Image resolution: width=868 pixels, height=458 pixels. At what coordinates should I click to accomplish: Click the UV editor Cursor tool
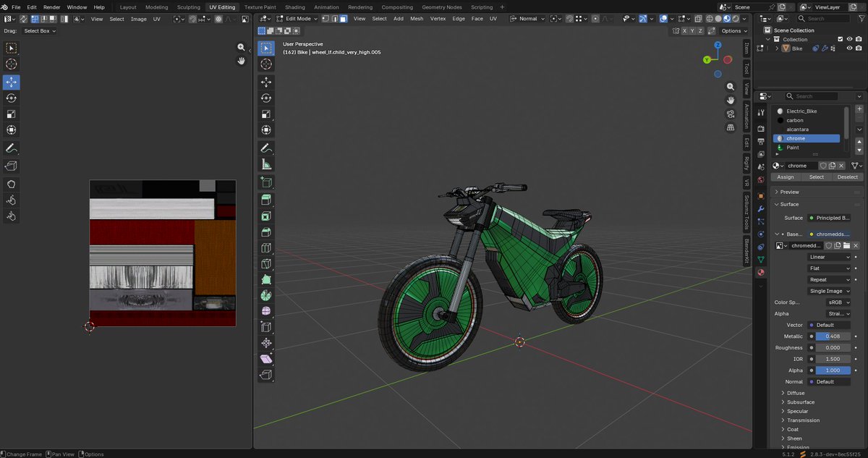click(11, 64)
